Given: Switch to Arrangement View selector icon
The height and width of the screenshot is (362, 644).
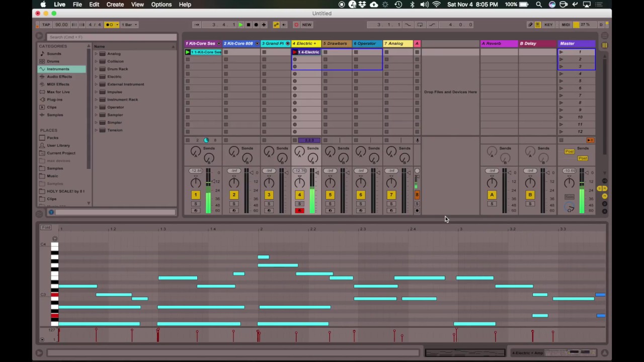Looking at the screenshot, I should coord(604,37).
